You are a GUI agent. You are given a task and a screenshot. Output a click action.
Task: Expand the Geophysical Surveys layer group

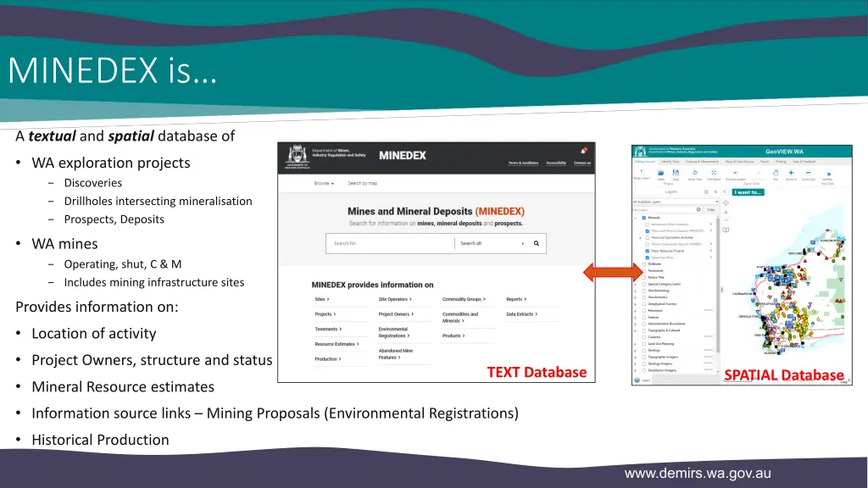click(636, 304)
